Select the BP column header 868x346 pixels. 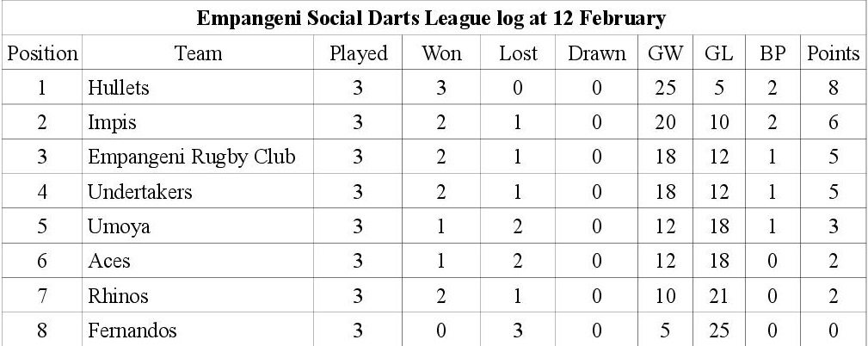point(772,53)
